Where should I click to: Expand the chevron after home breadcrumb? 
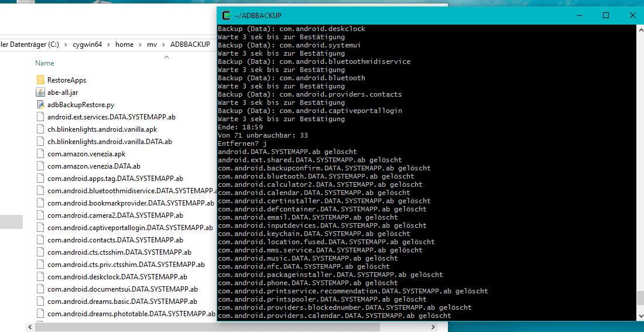point(140,45)
